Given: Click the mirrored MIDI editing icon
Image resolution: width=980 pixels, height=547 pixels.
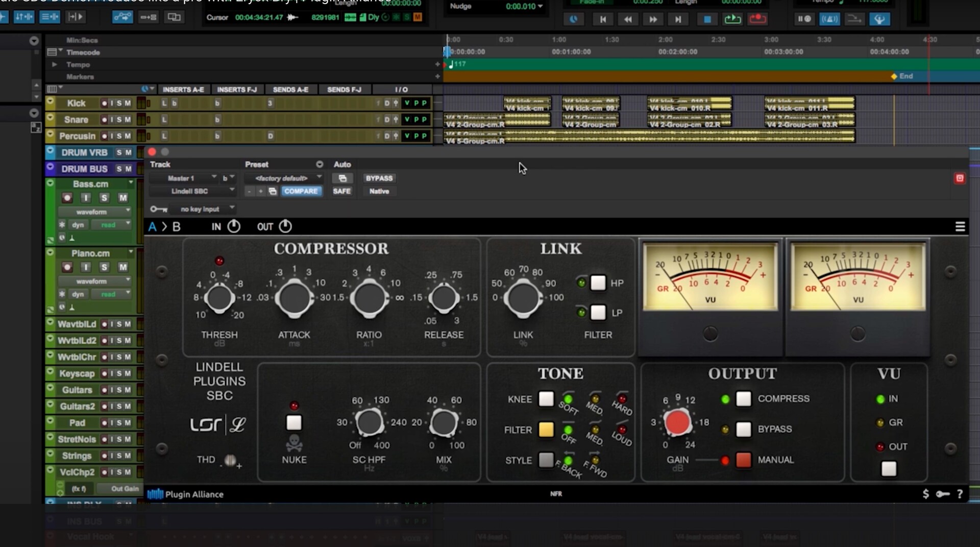Looking at the screenshot, I should click(x=148, y=17).
